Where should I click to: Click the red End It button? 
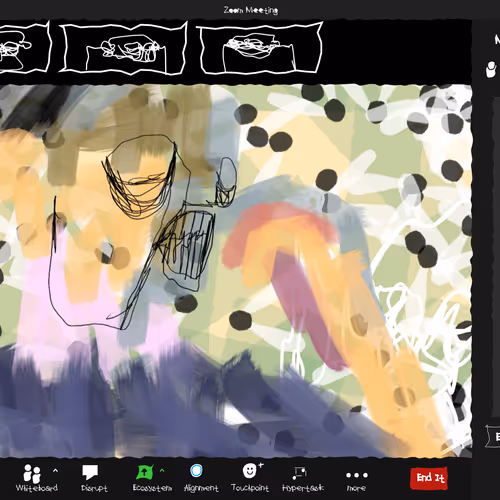click(x=429, y=478)
